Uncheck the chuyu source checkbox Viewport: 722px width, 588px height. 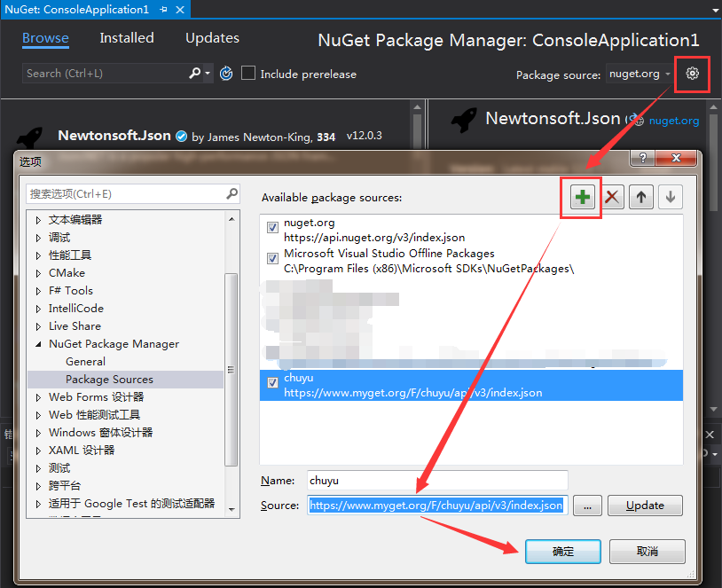[272, 382]
